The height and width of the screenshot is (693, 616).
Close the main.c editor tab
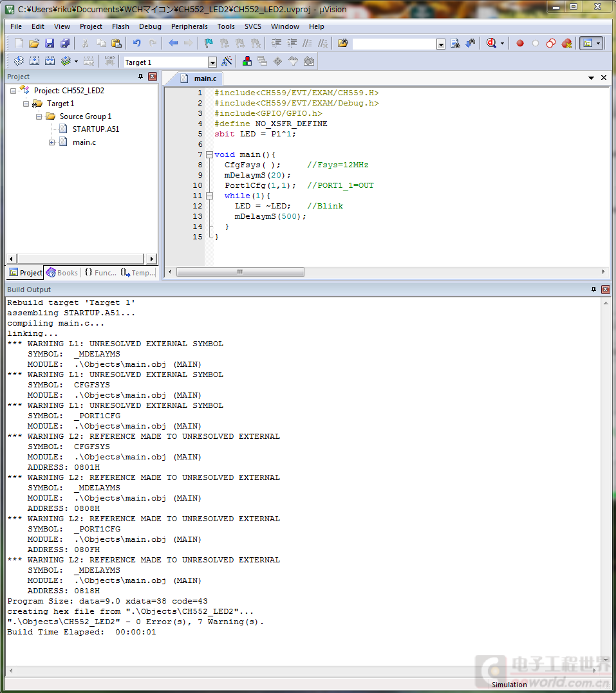(604, 78)
